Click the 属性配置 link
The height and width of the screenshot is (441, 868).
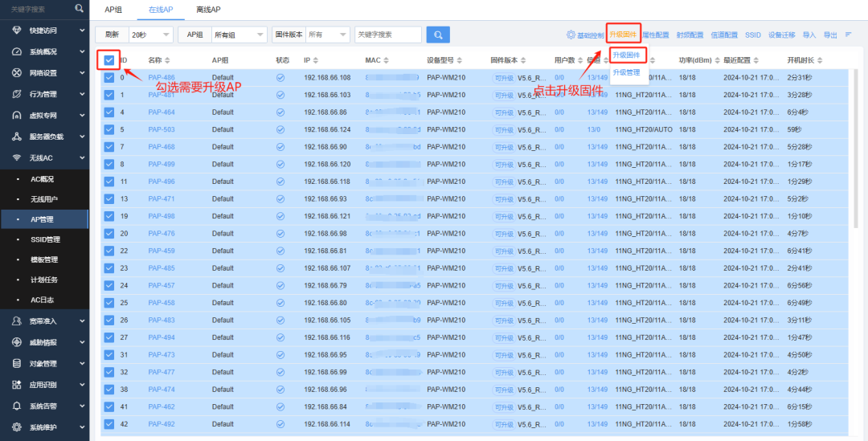[656, 35]
